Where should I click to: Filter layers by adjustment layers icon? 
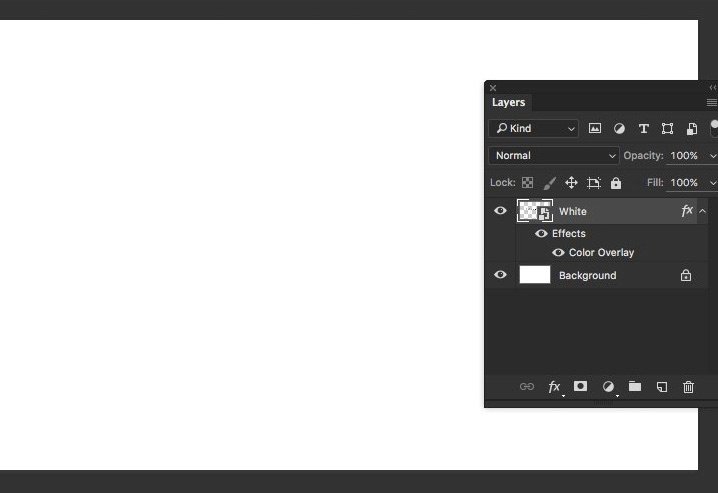point(619,129)
